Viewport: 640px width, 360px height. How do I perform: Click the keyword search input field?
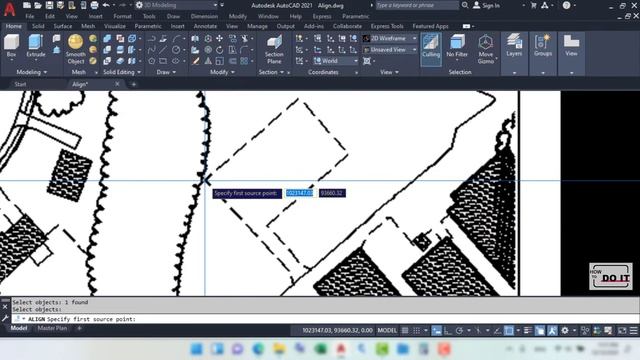[417, 5]
